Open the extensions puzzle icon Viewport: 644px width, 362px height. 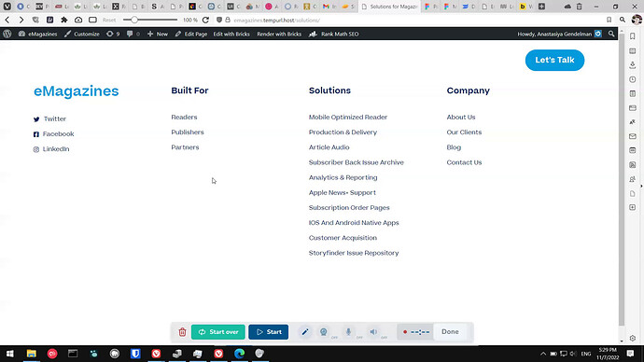(64, 20)
